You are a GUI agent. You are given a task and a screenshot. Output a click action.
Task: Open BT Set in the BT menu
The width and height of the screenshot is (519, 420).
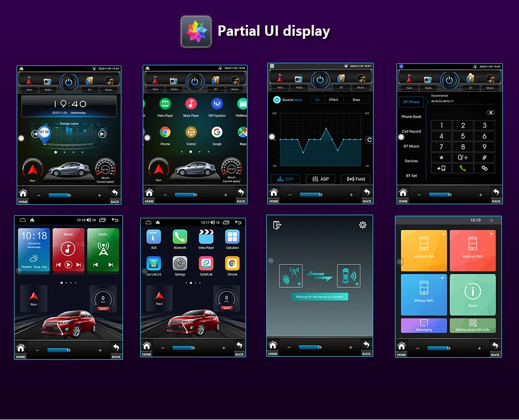coord(411,176)
